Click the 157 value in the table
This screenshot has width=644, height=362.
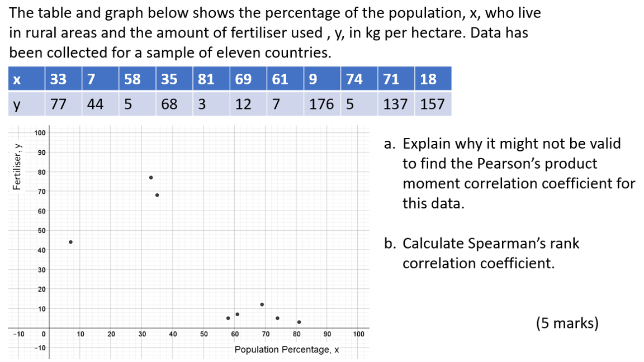click(432, 104)
